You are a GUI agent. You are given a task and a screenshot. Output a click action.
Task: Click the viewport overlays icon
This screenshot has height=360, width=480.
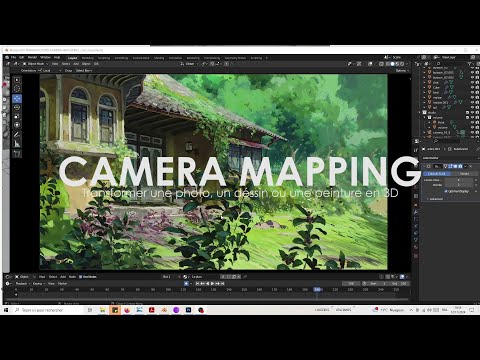coord(370,64)
